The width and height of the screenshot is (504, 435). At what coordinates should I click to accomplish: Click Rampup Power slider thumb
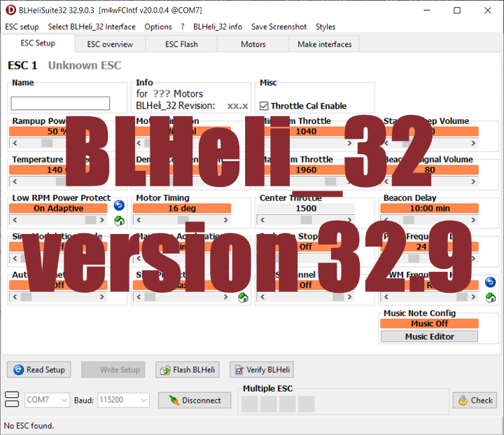(47, 143)
